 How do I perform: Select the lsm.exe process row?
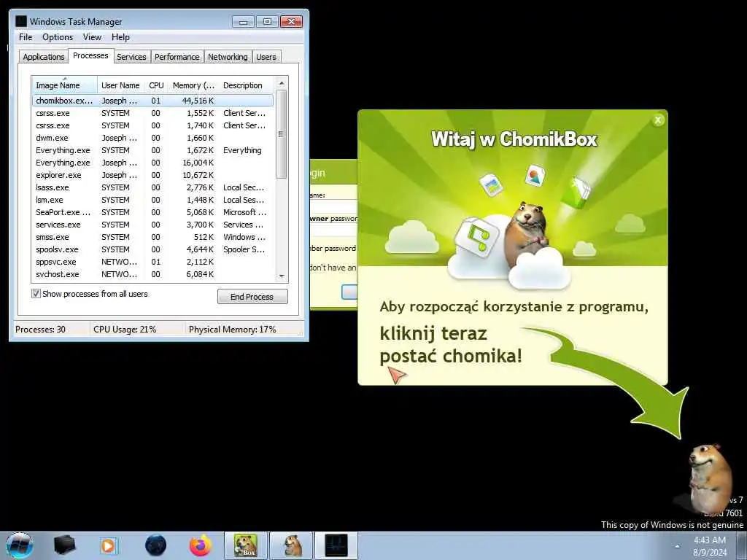click(x=153, y=200)
